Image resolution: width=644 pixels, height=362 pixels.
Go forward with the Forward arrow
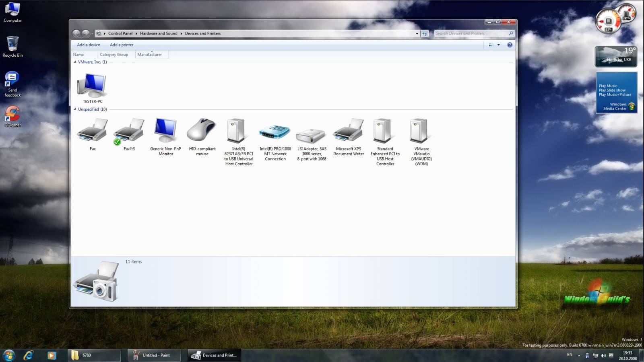tap(86, 34)
